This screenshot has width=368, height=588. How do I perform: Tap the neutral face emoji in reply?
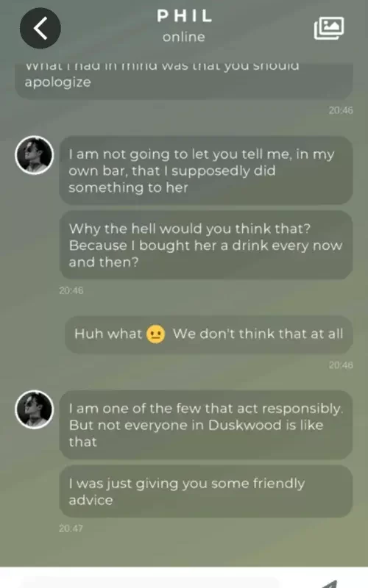155,334
